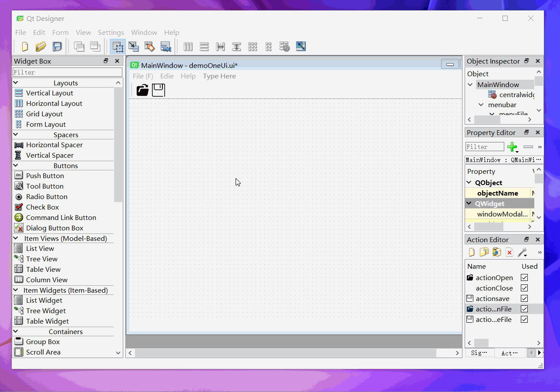Switch to the Sig... tab at bottom
Screen dimensions: 560x392
pyautogui.click(x=479, y=353)
